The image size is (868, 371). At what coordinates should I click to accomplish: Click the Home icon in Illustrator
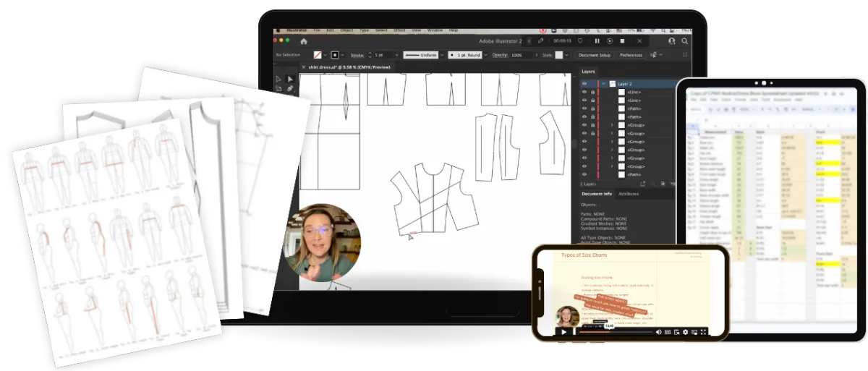point(304,41)
